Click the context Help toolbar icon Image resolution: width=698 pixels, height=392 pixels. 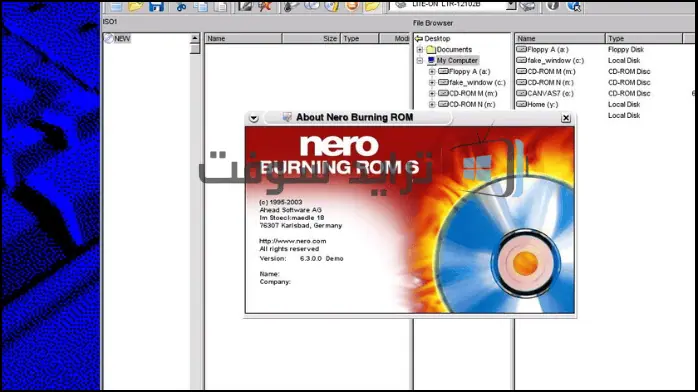pos(574,6)
